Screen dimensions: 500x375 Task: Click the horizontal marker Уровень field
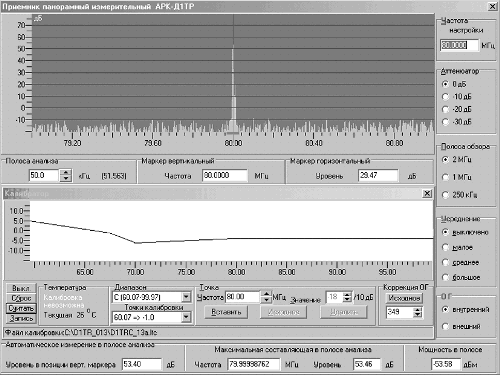pos(378,175)
